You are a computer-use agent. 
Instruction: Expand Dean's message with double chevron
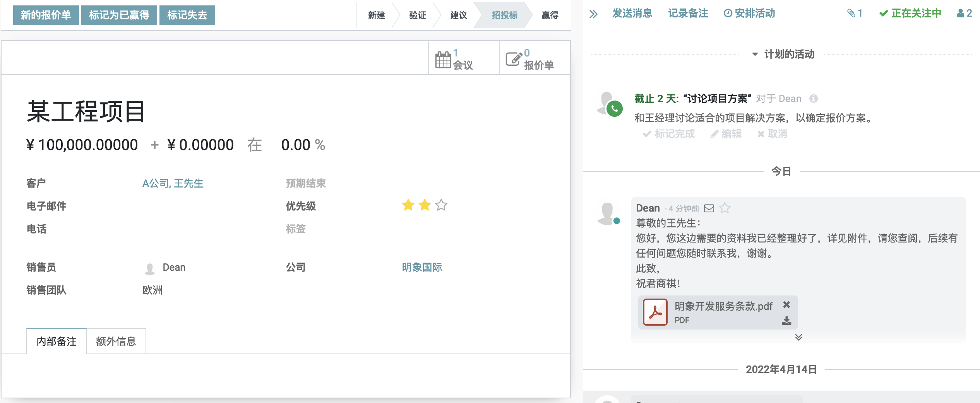798,337
